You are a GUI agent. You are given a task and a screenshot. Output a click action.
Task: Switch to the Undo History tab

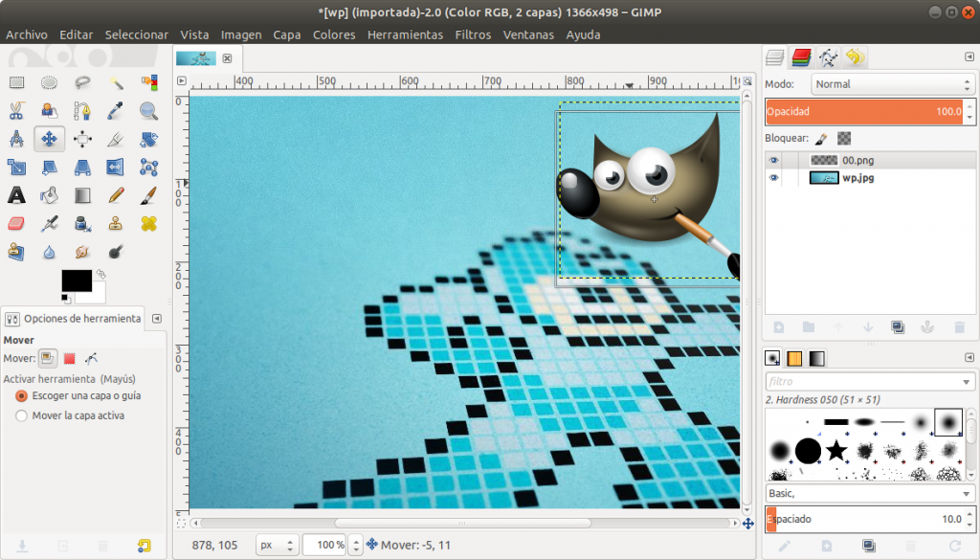pyautogui.click(x=855, y=57)
